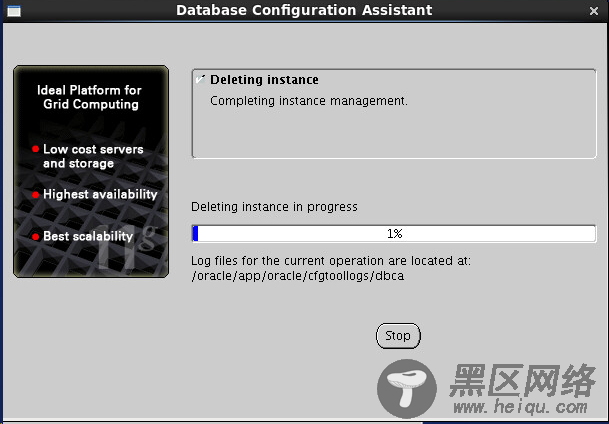Open the window menu icon in title bar

[x=14, y=11]
